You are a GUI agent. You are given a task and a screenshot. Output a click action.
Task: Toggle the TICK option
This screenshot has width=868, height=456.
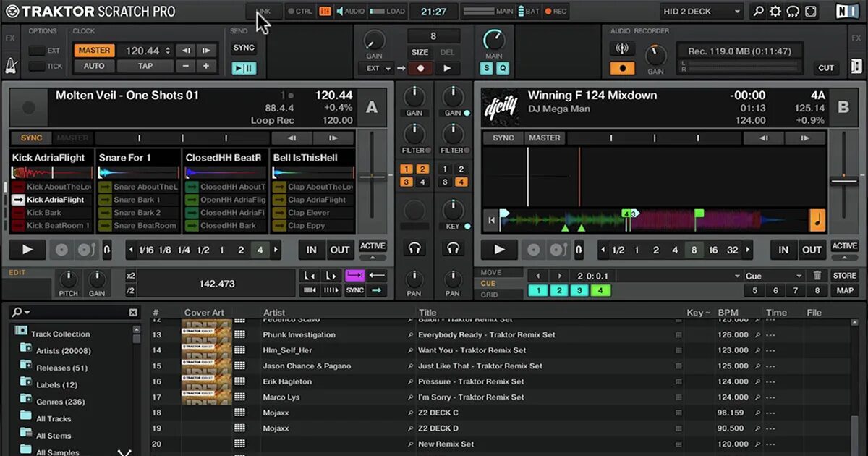point(37,66)
